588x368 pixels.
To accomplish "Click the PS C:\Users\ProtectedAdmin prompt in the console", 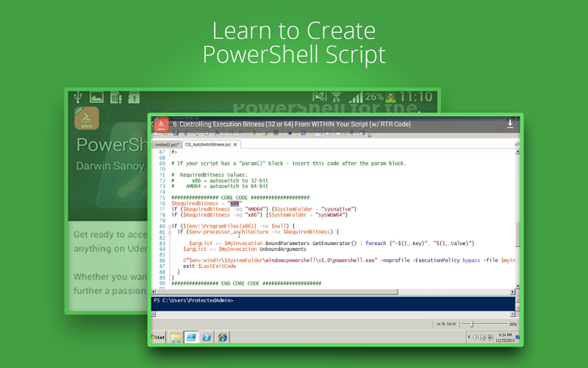I will [x=193, y=300].
